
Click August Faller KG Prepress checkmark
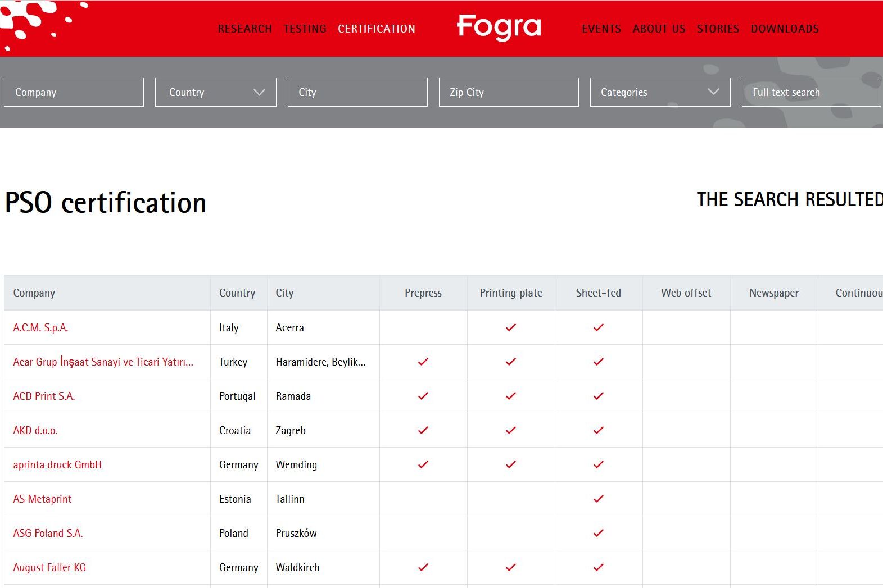tap(423, 567)
